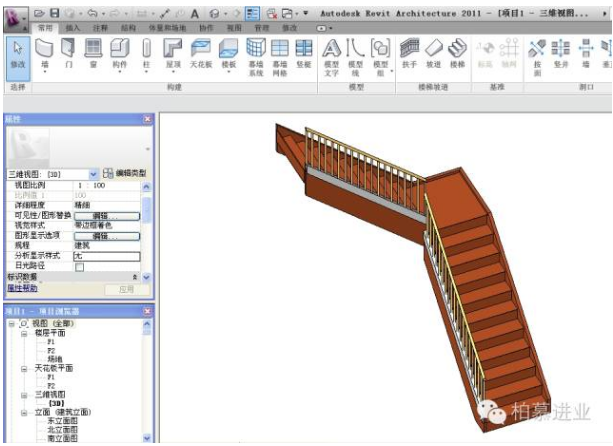Open F1 under 楼层平面
Screen dimensions: 613x446
click(51, 342)
